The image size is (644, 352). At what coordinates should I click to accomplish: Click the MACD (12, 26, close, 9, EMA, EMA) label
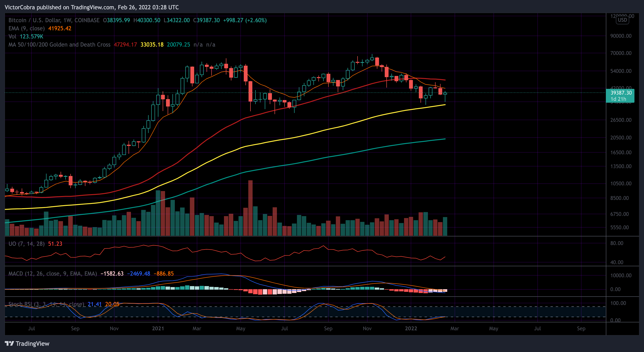click(x=53, y=274)
